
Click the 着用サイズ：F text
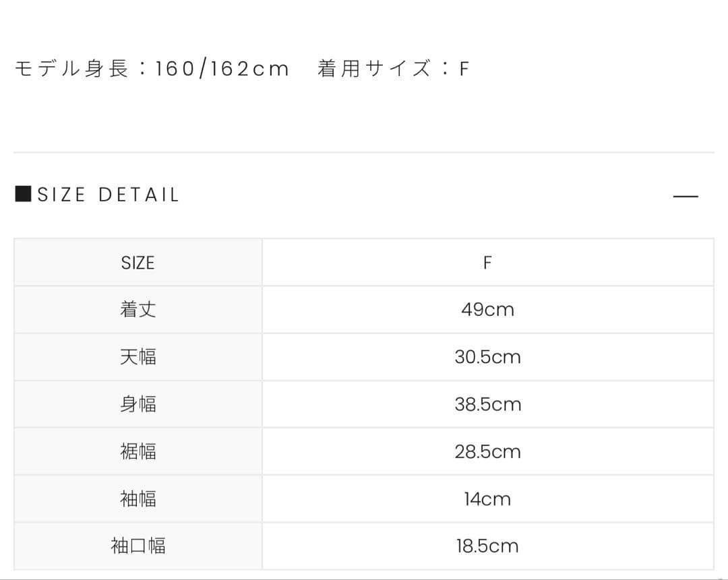coord(393,69)
